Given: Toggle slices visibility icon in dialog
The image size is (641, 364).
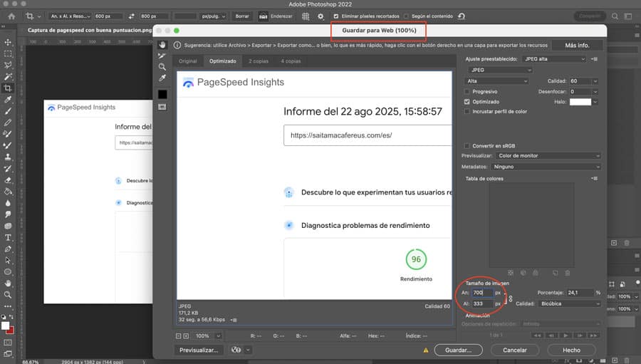Looking at the screenshot, I should click(x=162, y=107).
